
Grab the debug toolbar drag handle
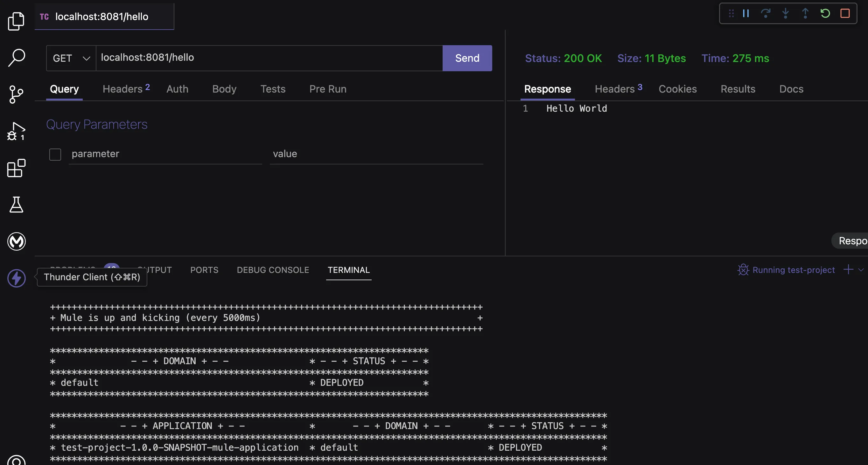[731, 13]
